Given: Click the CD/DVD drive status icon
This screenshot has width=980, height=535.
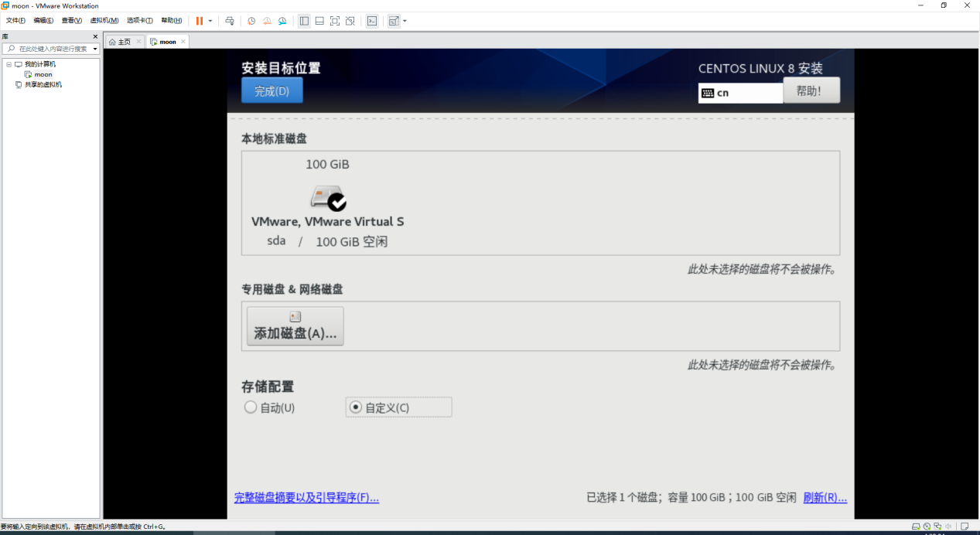Looking at the screenshot, I should [927, 526].
